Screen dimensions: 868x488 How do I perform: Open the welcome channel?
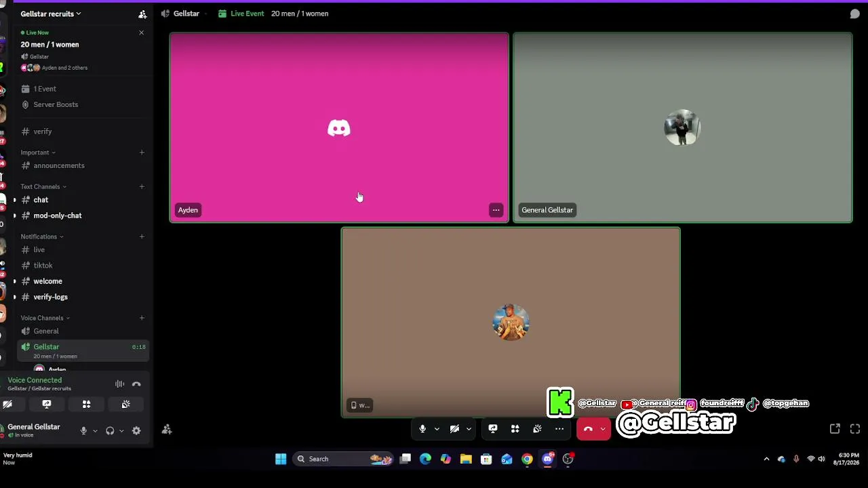tap(82, 281)
